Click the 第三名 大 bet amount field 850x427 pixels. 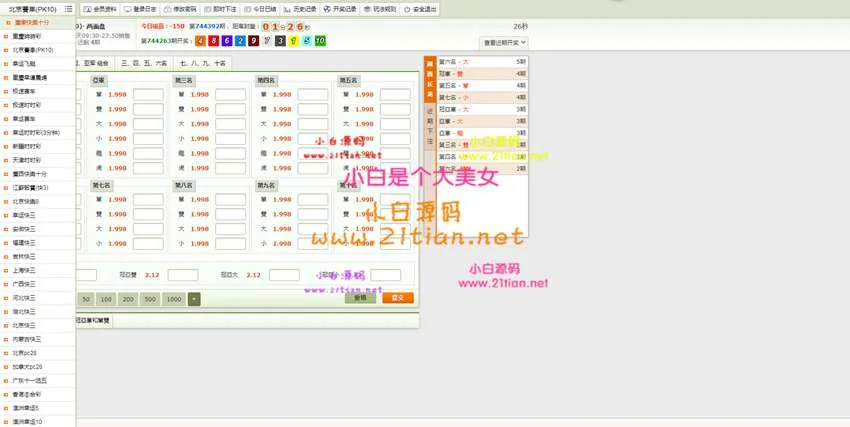[x=230, y=123]
